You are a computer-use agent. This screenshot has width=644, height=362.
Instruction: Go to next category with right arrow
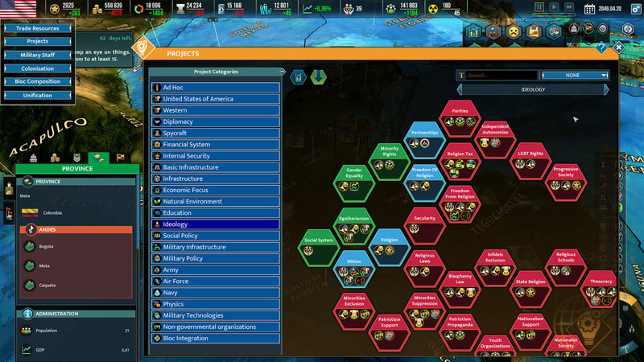click(606, 89)
